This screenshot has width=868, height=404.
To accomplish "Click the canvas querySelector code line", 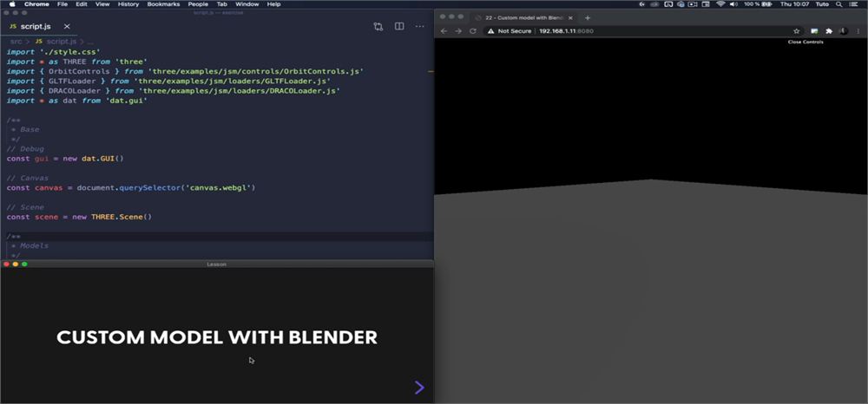I will 131,188.
